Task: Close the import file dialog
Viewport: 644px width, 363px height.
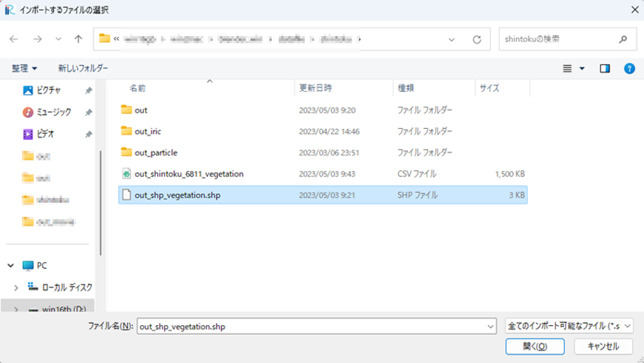Action: (x=634, y=10)
